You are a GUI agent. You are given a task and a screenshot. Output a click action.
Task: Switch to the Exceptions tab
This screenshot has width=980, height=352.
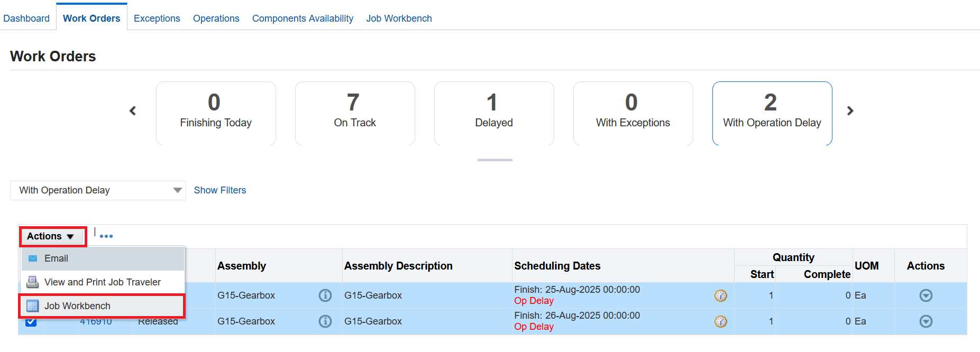(157, 18)
